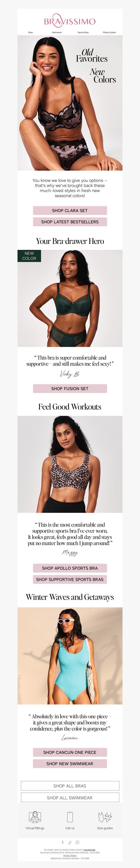Open the TikTok icon

click(70, 842)
